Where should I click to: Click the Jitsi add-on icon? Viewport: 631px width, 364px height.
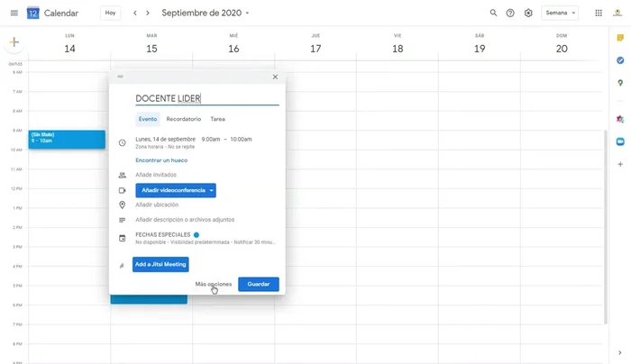[x=122, y=265]
